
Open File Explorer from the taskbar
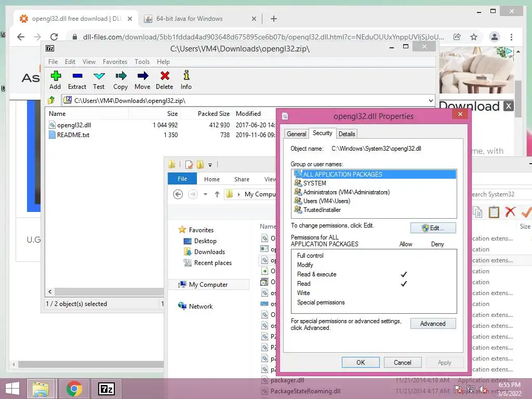[x=41, y=389]
